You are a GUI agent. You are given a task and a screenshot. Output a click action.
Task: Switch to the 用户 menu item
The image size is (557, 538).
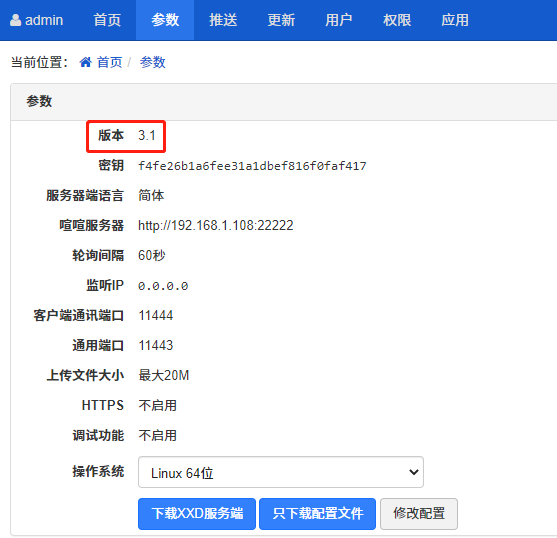[339, 20]
